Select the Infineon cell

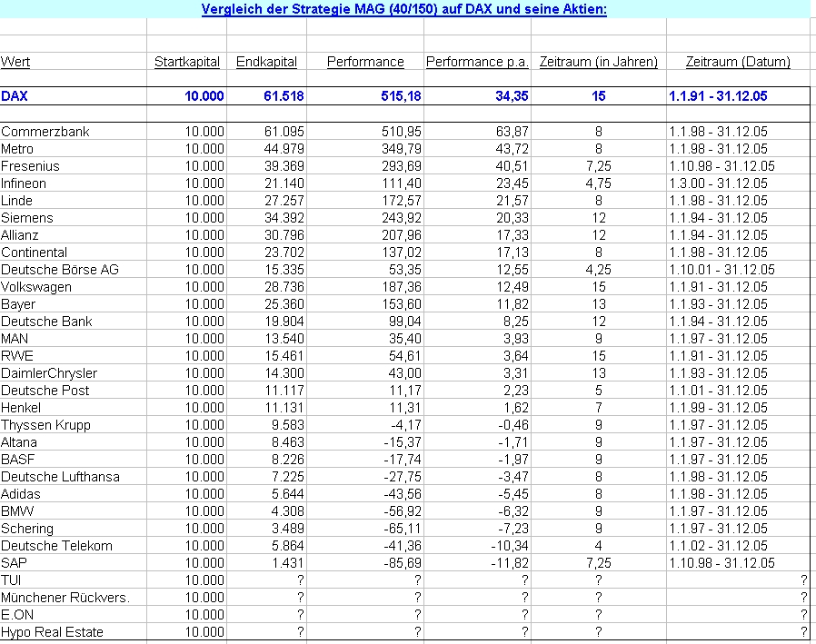(24, 183)
